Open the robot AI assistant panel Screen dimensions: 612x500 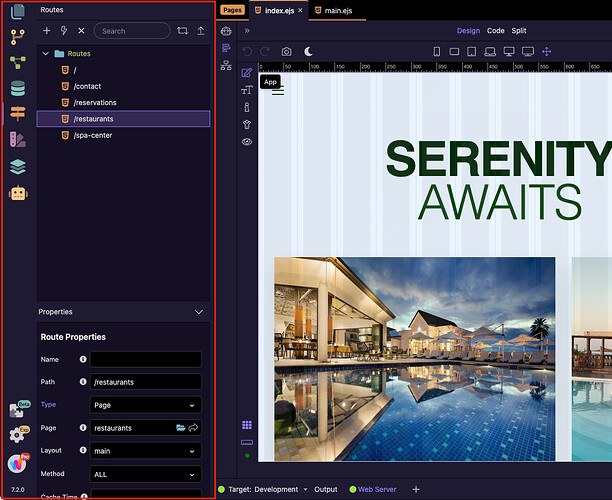point(17,193)
